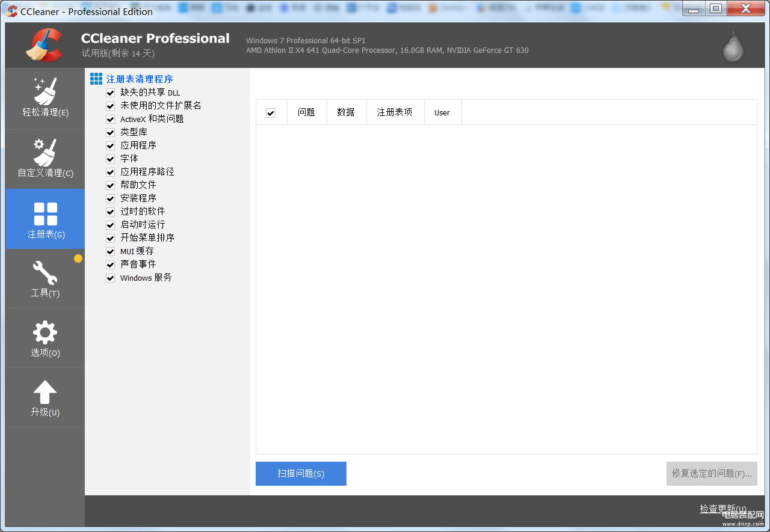Click the yellow notification dot on 工具
Image resolution: width=770 pixels, height=532 pixels.
click(78, 258)
